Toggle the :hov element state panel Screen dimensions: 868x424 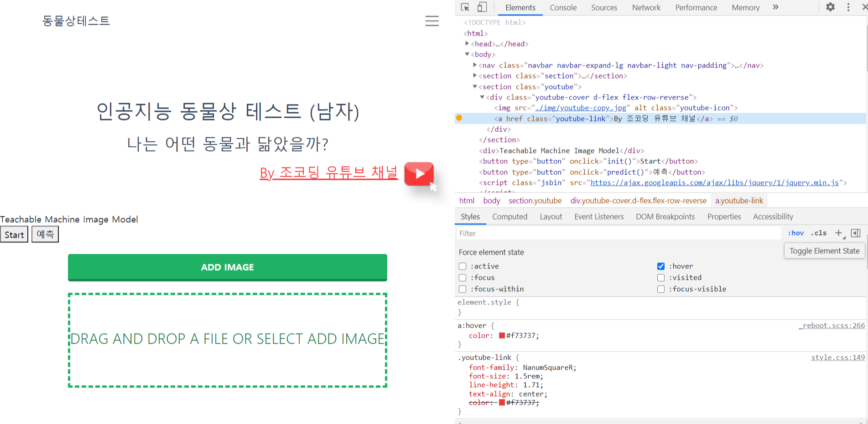[x=796, y=233]
